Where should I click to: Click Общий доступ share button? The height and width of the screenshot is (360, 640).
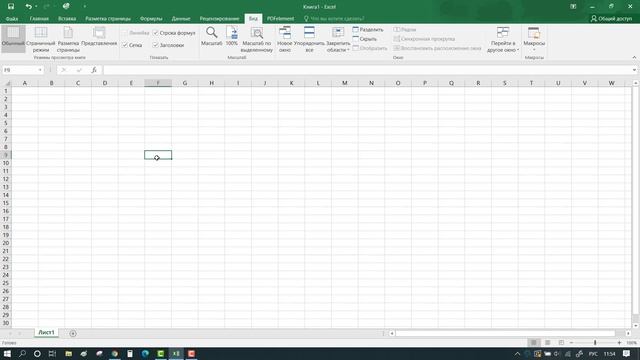click(611, 19)
